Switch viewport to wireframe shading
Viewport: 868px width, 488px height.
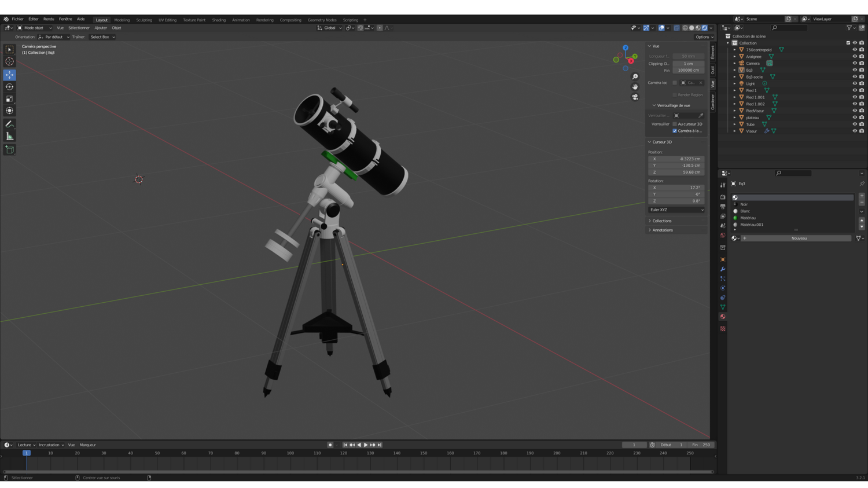[685, 28]
